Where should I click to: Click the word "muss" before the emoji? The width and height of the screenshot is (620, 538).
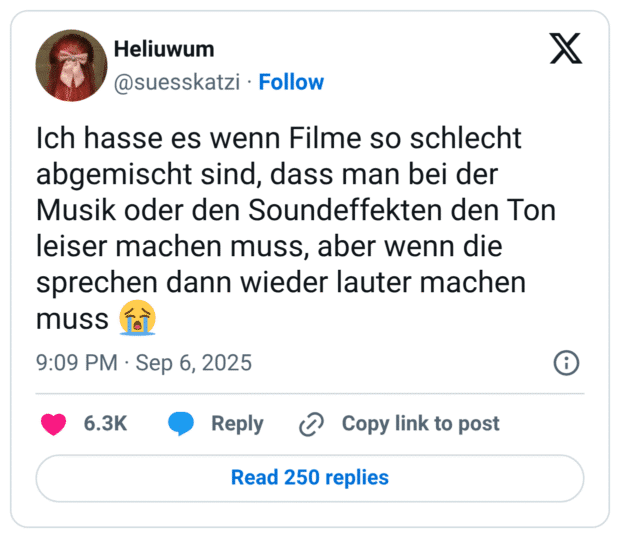pyautogui.click(x=72, y=320)
